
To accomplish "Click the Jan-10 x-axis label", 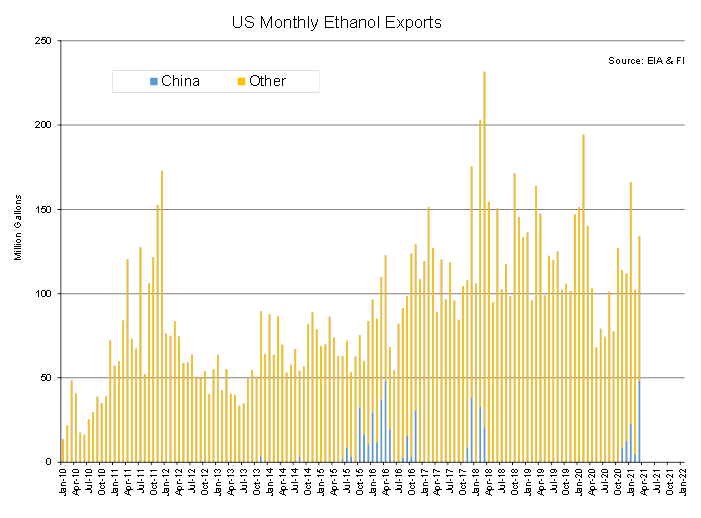I will (x=62, y=481).
